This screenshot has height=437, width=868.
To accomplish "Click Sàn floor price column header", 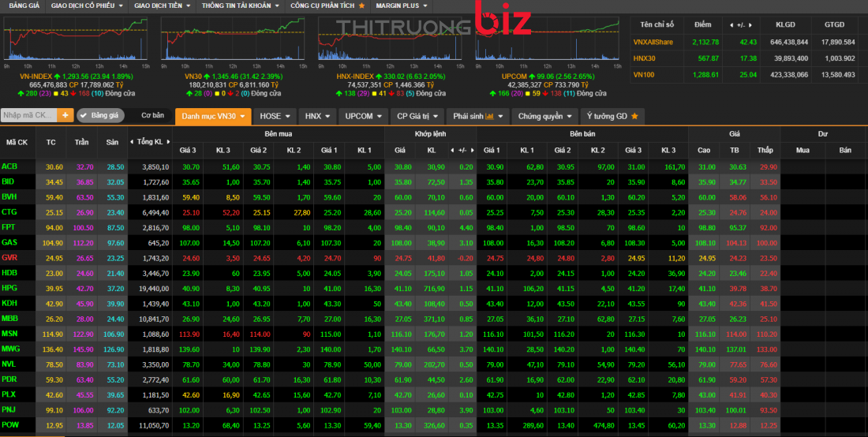I will click(x=112, y=142).
